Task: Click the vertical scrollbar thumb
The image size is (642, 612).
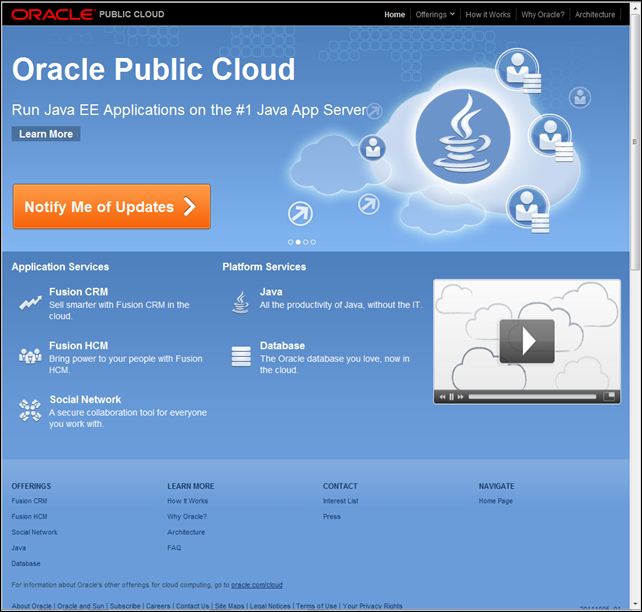Action: (x=635, y=141)
